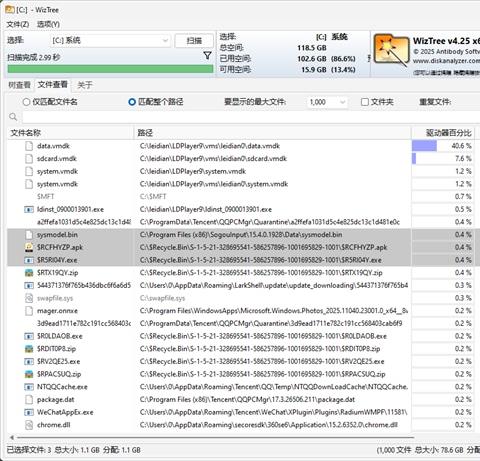
Task: Click the WizTree wizard folder logo
Action: (391, 50)
